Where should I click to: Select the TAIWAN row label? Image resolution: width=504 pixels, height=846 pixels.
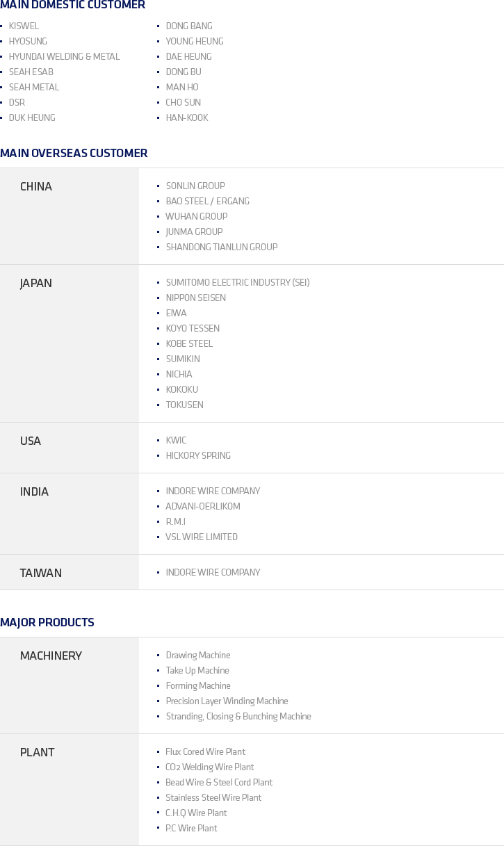pyautogui.click(x=41, y=573)
